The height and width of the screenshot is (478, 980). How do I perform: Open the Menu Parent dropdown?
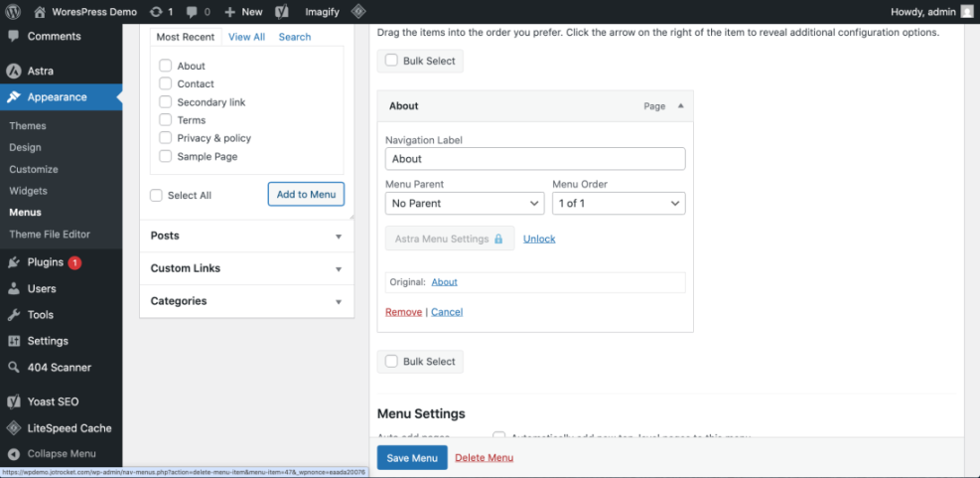click(x=465, y=204)
